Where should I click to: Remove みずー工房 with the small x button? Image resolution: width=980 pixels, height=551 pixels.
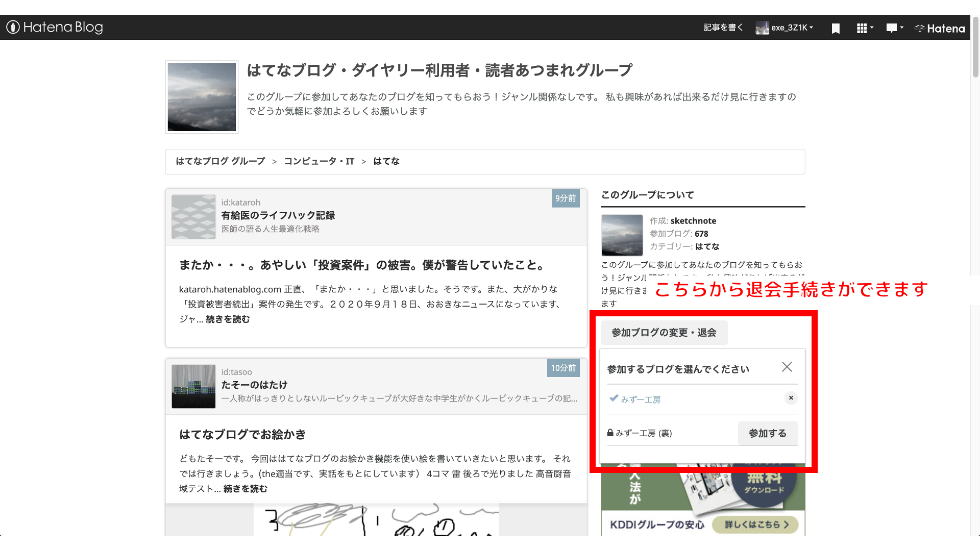791,398
